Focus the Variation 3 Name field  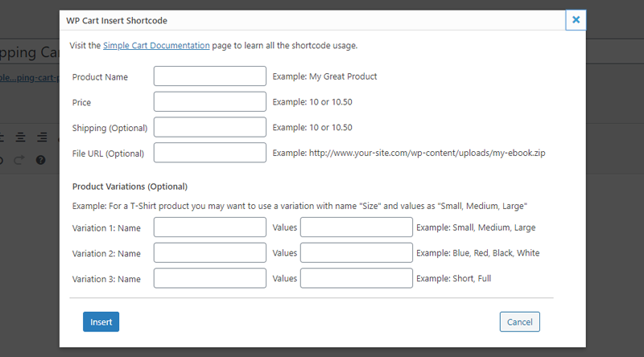[x=210, y=278]
